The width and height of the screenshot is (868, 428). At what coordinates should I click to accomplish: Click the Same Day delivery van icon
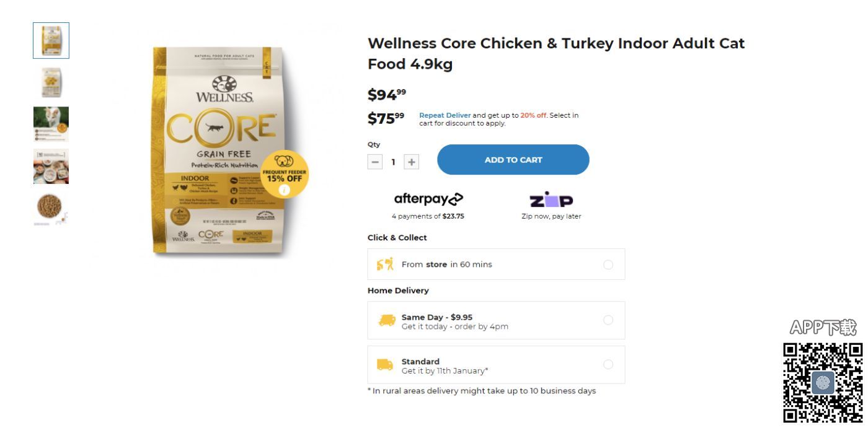pyautogui.click(x=387, y=320)
